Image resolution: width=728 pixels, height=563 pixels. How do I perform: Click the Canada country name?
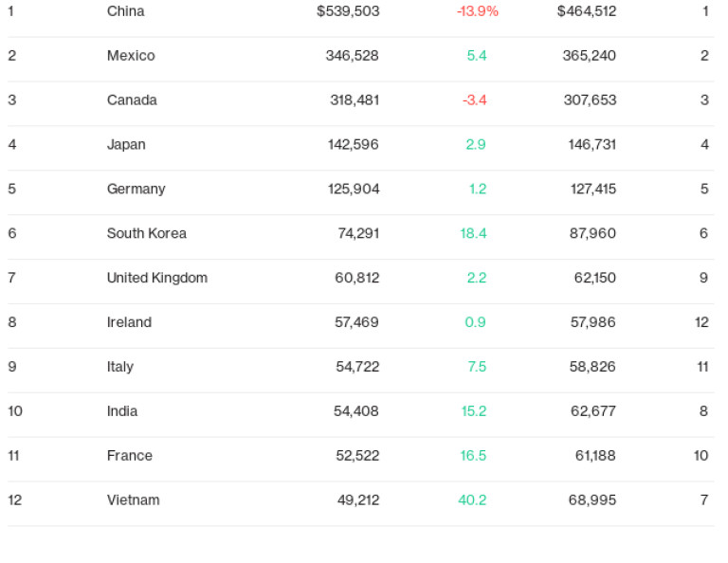(132, 100)
